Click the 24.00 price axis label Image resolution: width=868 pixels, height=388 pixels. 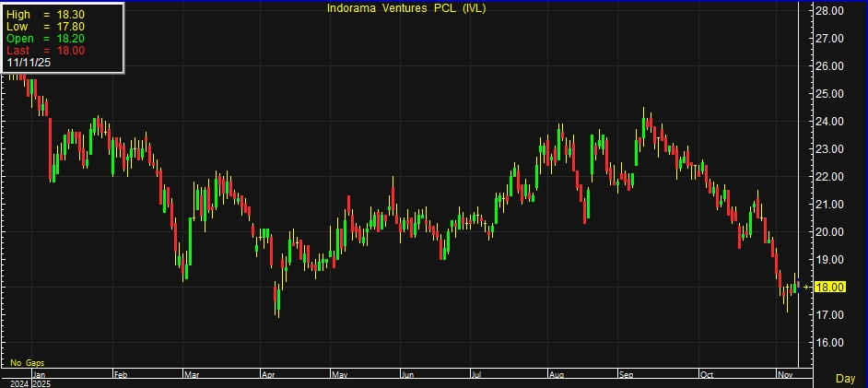tap(831, 122)
